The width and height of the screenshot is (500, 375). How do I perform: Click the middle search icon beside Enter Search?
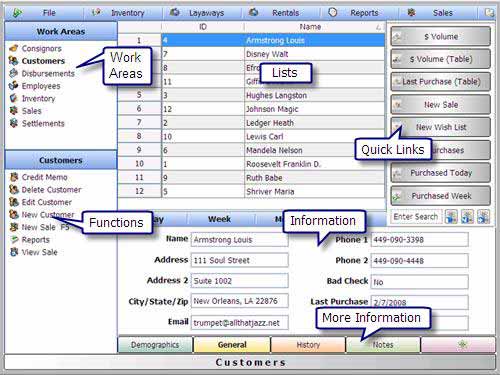tap(467, 217)
